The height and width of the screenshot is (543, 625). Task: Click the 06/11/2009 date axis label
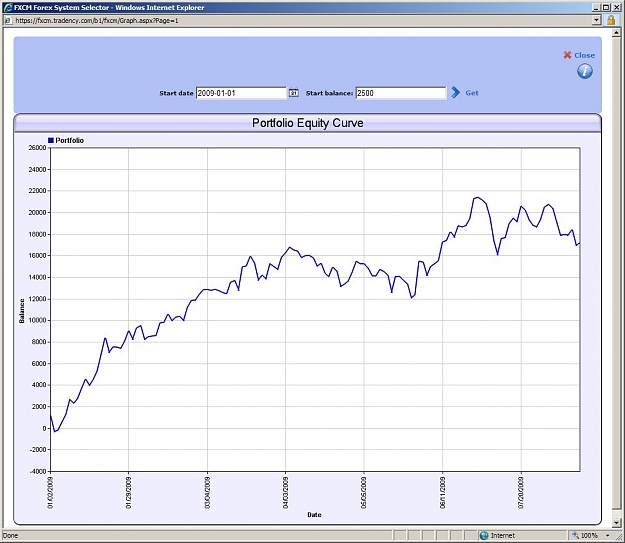coord(442,493)
